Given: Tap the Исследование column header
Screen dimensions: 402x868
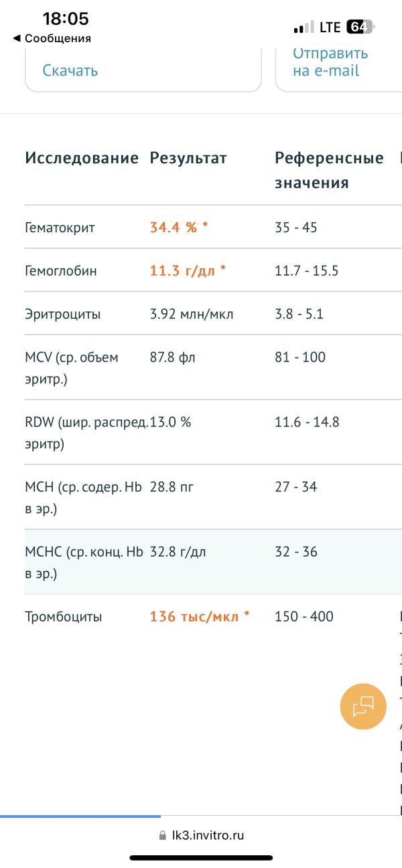Looking at the screenshot, I should click(x=82, y=158).
